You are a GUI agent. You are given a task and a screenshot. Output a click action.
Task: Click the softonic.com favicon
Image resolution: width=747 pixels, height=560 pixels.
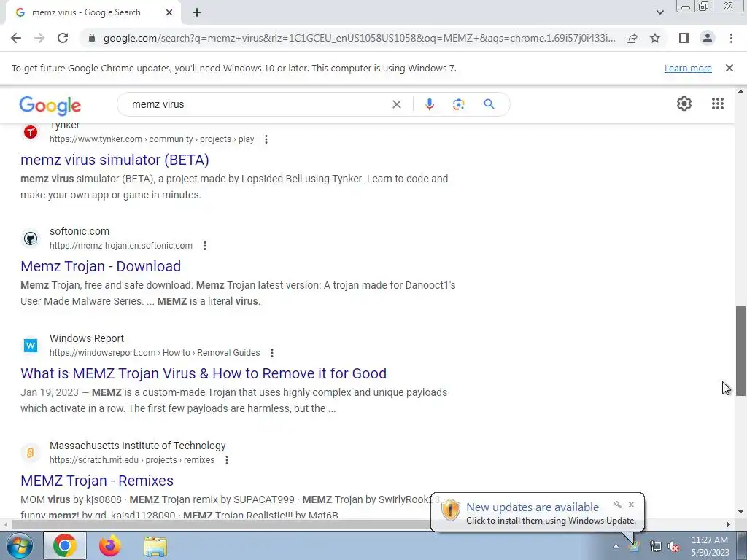pyautogui.click(x=31, y=238)
